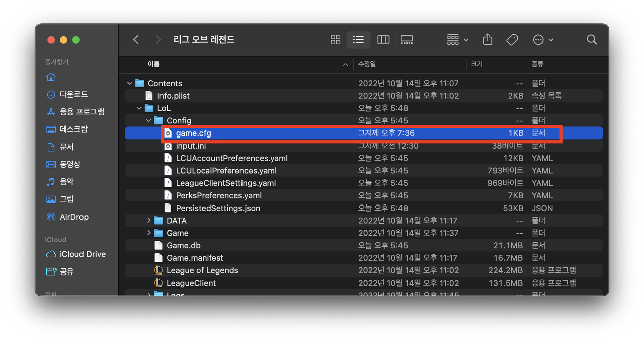Image resolution: width=644 pixels, height=342 pixels.
Task: Click the LoL folder icon
Action: tap(149, 108)
